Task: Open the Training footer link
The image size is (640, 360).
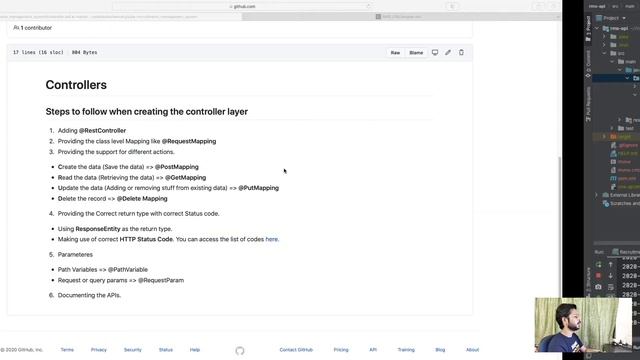Action: tap(406, 350)
